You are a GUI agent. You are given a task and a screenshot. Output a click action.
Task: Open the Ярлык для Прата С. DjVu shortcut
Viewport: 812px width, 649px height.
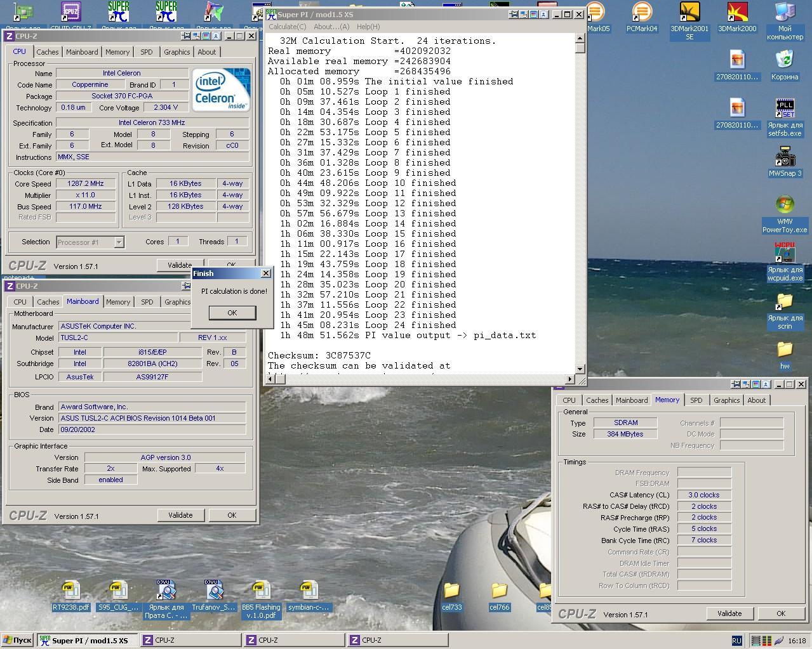point(166,600)
